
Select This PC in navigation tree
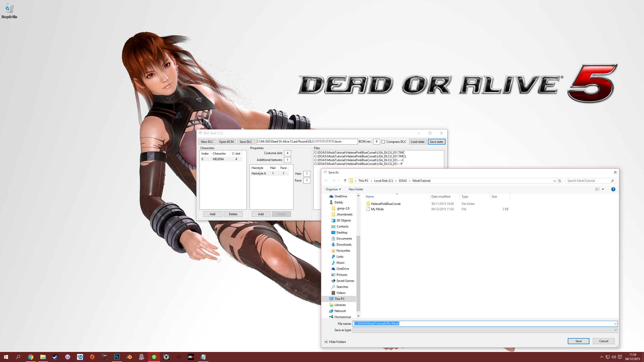pos(339,299)
